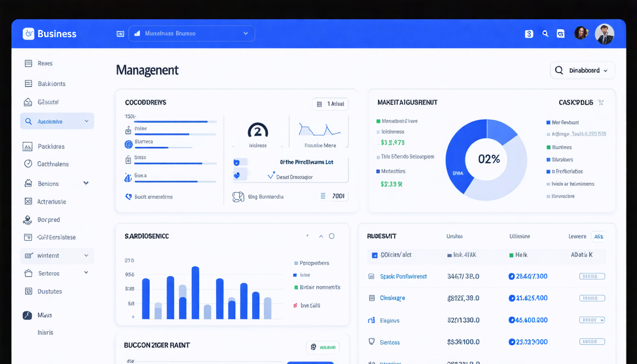Click the icon beside Gng Bunnlerdra
The image size is (637, 364).
tap(238, 197)
